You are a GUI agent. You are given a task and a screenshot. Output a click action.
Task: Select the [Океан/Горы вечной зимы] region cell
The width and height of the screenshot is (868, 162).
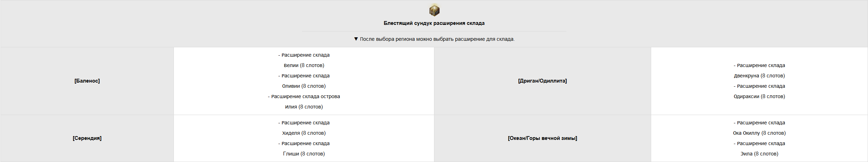(x=542, y=138)
